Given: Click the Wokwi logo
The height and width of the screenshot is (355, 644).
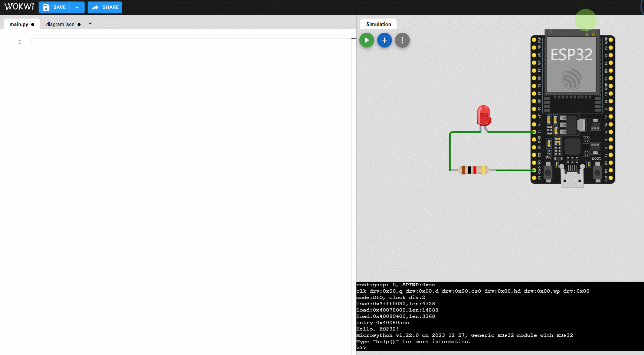Looking at the screenshot, I should click(x=19, y=7).
